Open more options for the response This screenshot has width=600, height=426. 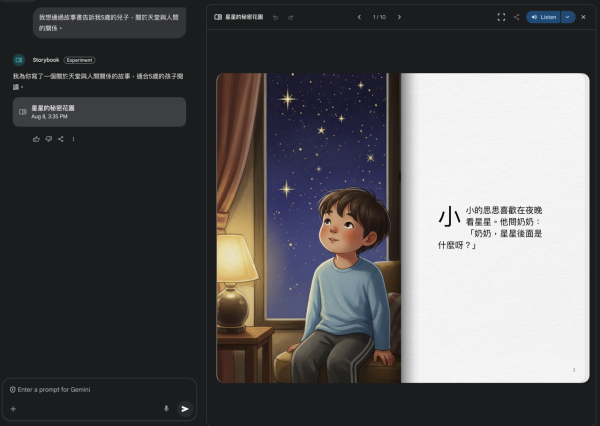(x=73, y=139)
